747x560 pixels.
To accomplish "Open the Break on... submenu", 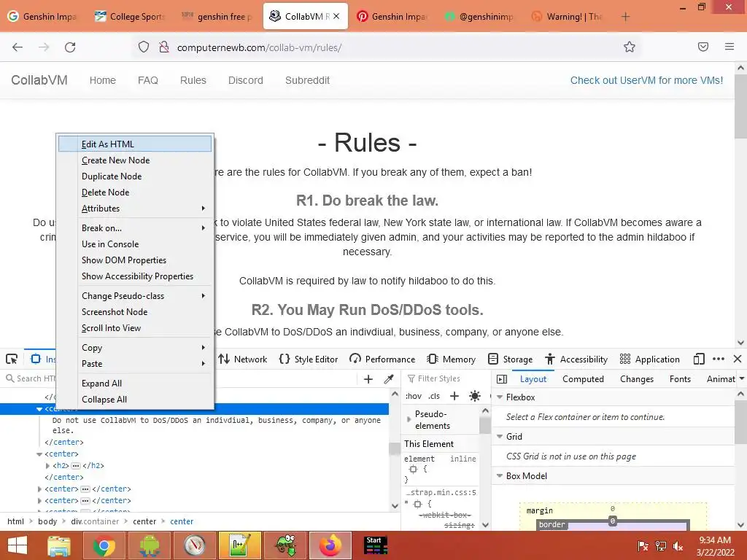I will (135, 228).
